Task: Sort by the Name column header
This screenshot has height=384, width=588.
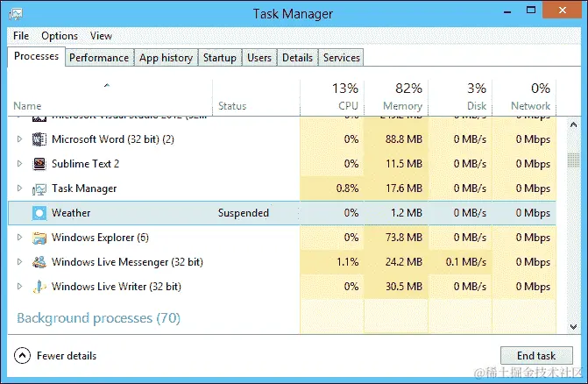Action: click(110, 97)
